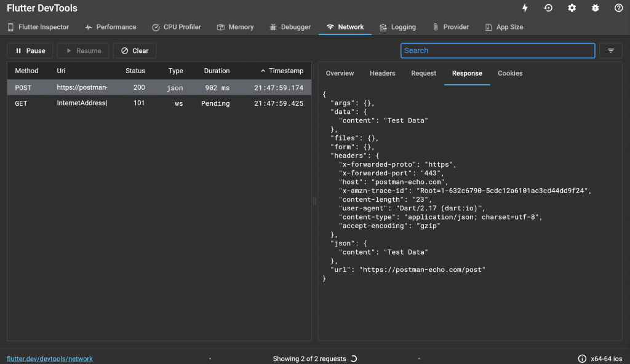Viewport: 630px width, 364px height.
Task: Clear the network requests list
Action: click(135, 50)
